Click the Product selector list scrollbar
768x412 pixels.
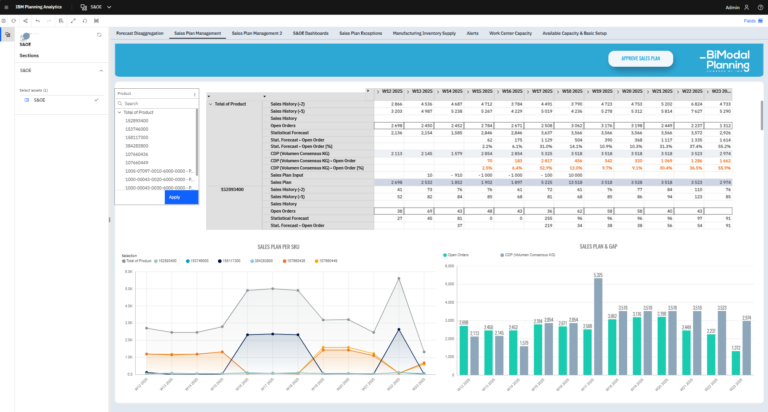point(197,142)
